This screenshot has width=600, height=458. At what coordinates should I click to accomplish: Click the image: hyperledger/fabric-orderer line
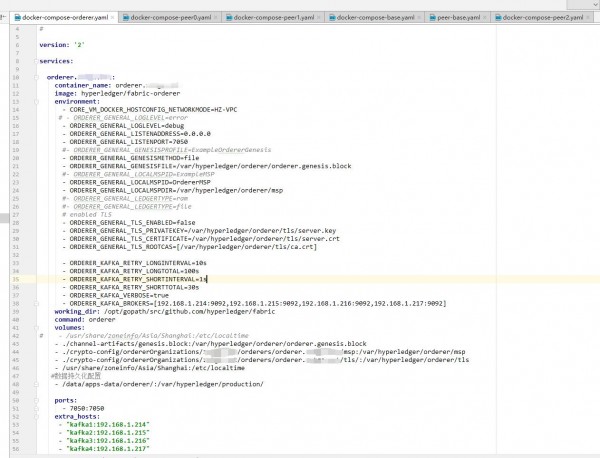click(117, 93)
